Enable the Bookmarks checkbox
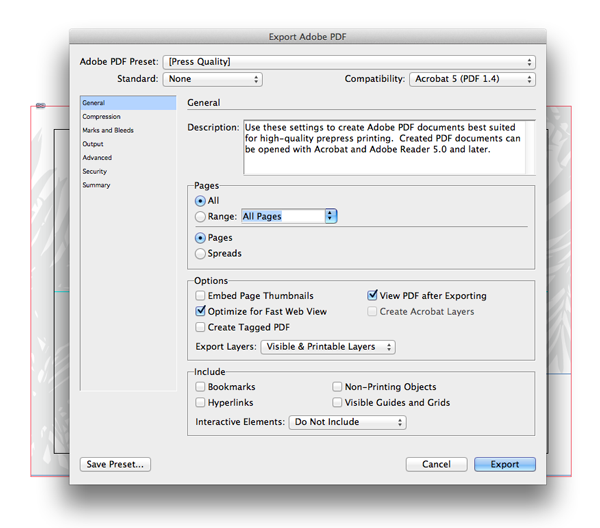Viewport: 600px width, 528px height. click(x=200, y=387)
